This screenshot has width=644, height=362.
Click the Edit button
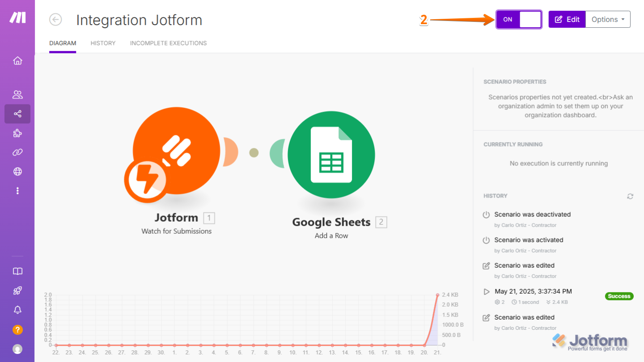pos(567,20)
